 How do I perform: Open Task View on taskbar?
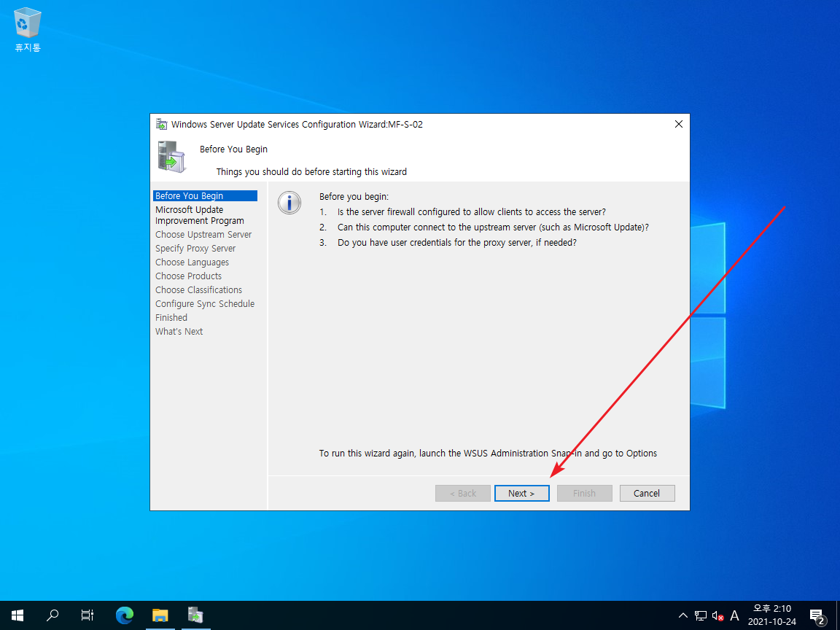pos(87,615)
